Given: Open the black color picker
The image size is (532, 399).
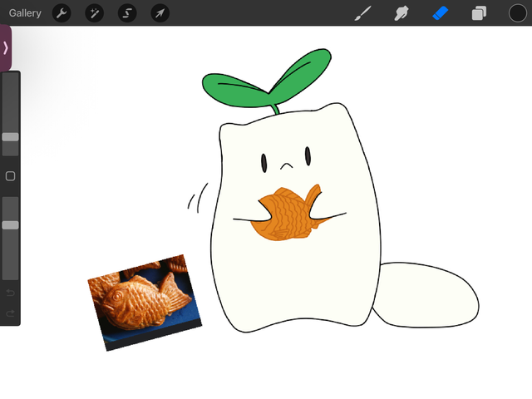Looking at the screenshot, I should 518,13.
